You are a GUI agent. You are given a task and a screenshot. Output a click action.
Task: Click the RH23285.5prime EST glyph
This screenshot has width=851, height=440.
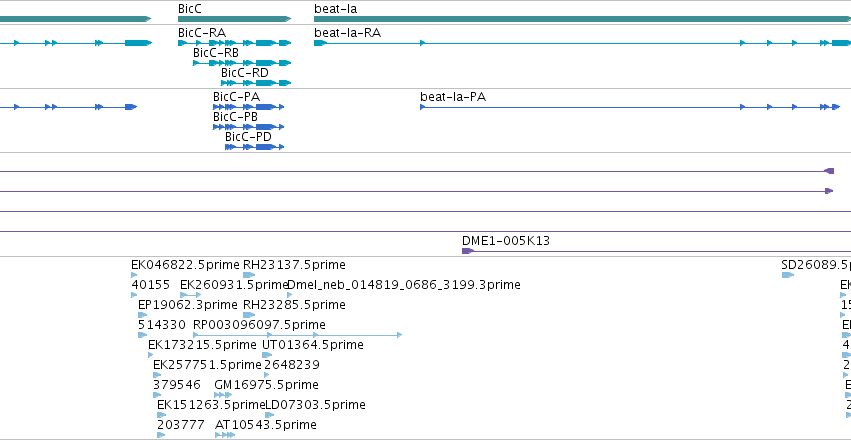coord(249,315)
